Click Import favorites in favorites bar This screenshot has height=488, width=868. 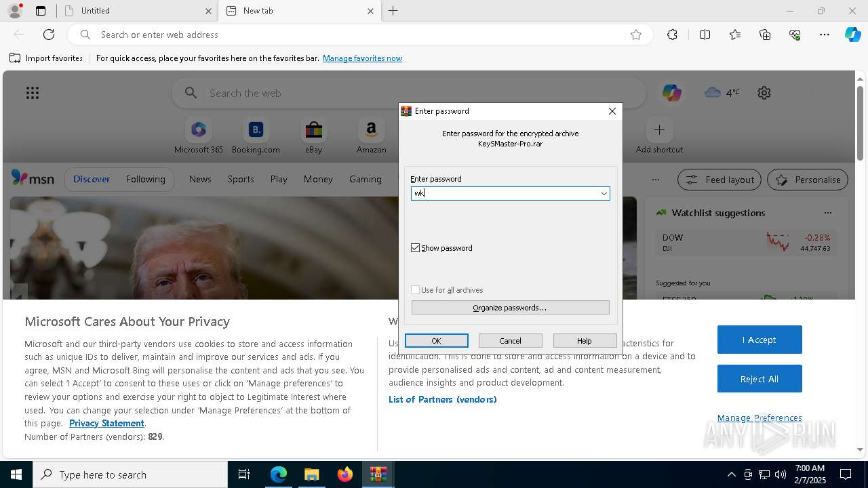tap(46, 58)
